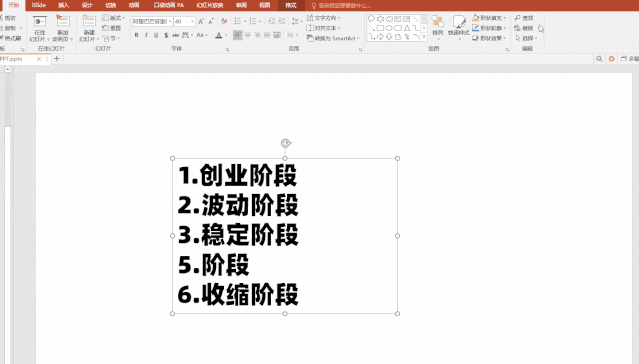Open the font size 40 dropdown
Viewport: 639px width, 364px height.
[x=192, y=21]
